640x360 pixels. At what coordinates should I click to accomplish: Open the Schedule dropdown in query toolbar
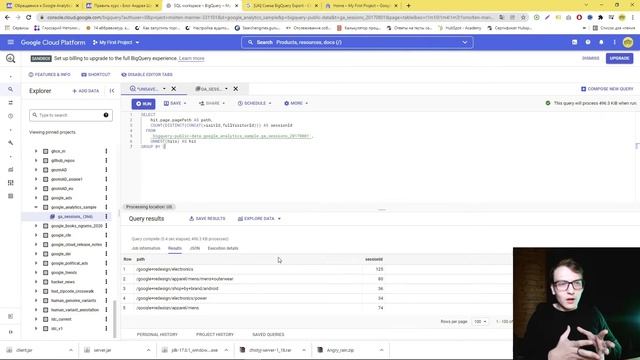(255, 103)
